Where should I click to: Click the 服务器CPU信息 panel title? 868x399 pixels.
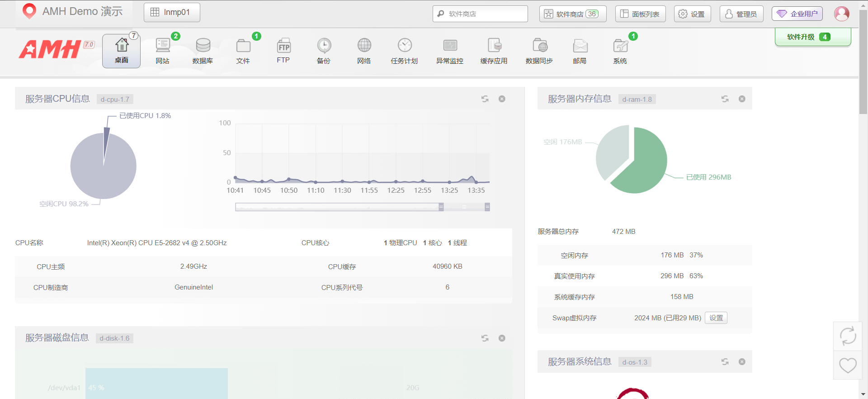click(57, 99)
